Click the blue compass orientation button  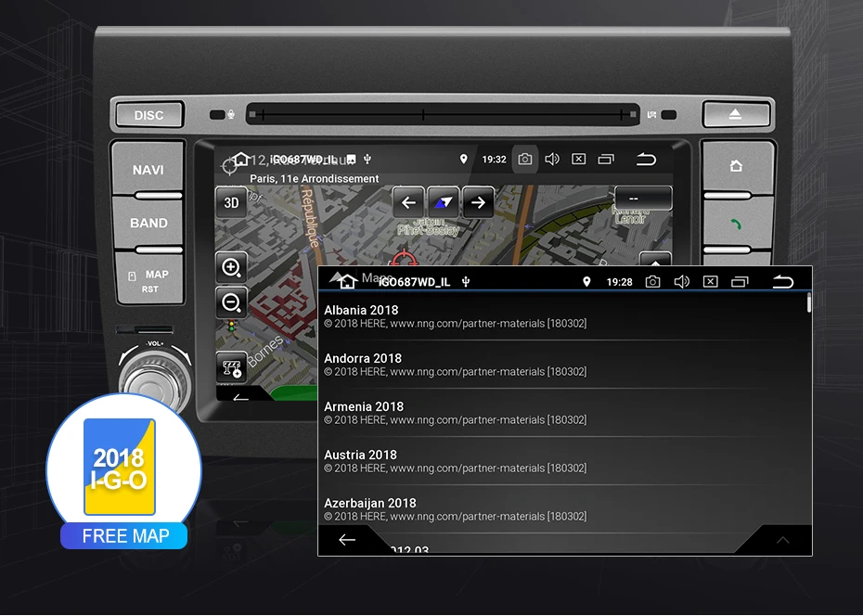point(443,202)
